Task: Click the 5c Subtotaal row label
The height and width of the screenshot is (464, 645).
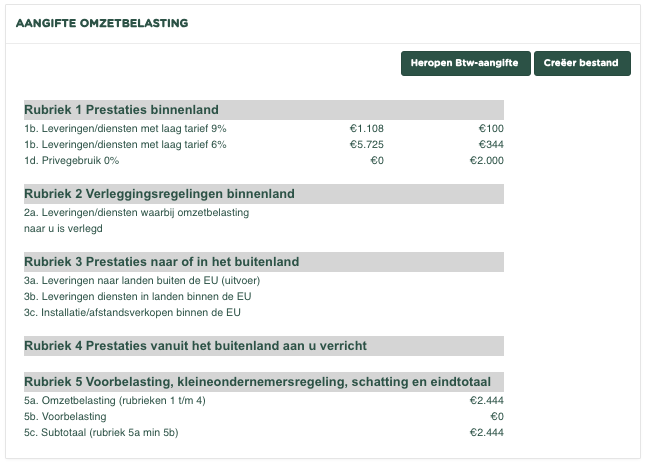Action: coord(101,432)
